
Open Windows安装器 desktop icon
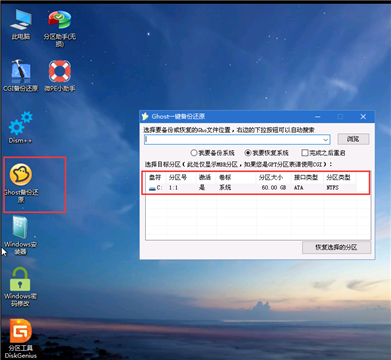[x=21, y=235]
